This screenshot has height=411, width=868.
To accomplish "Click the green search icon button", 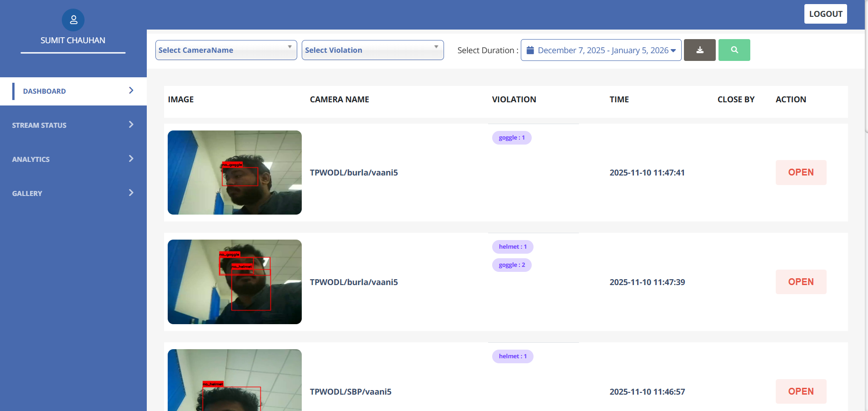I will pos(734,50).
